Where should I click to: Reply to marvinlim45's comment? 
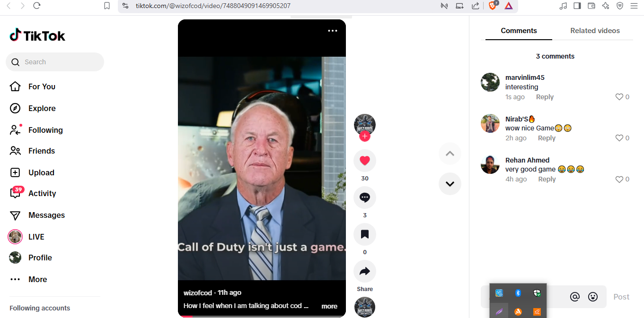[x=545, y=97]
